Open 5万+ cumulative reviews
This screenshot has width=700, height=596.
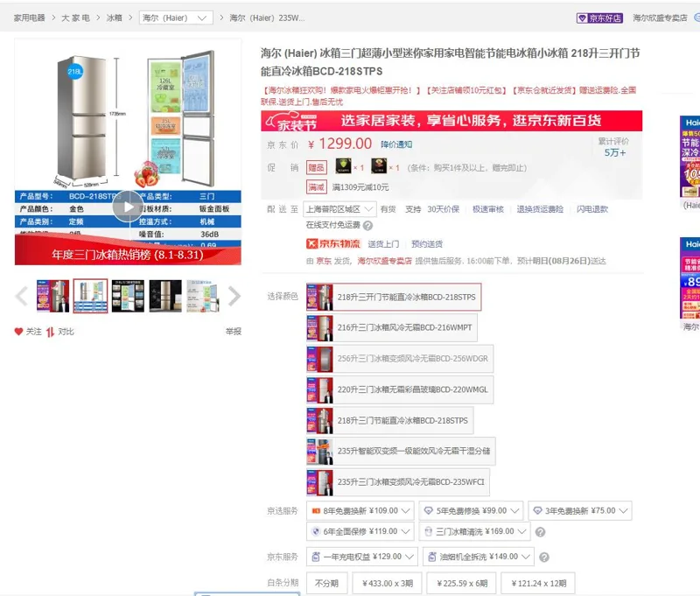pyautogui.click(x=615, y=152)
